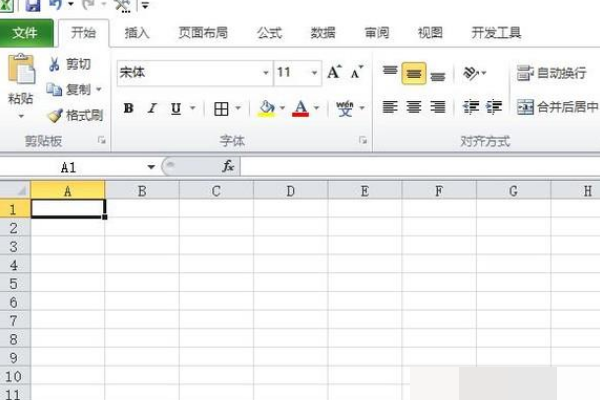Select column C header
The width and height of the screenshot is (600, 400).
click(216, 191)
